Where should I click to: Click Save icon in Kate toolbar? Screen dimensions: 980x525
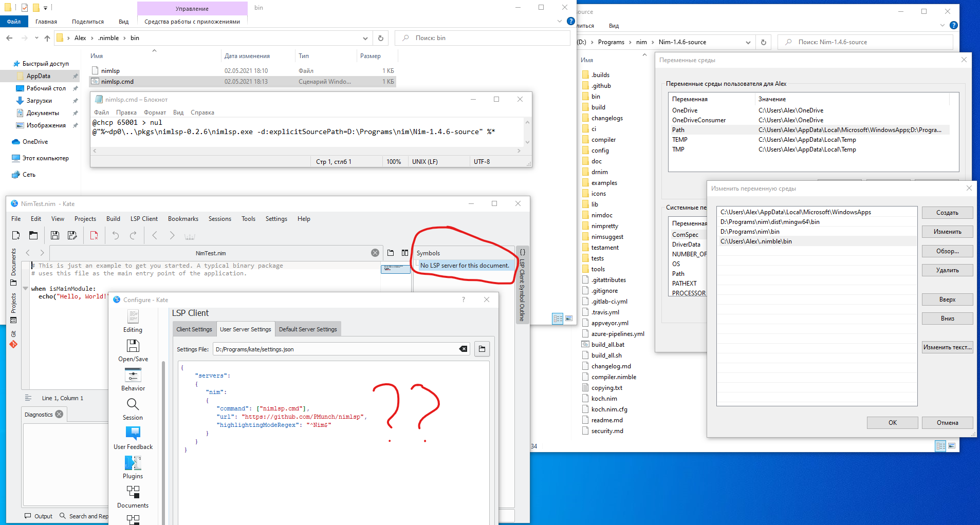(x=55, y=235)
